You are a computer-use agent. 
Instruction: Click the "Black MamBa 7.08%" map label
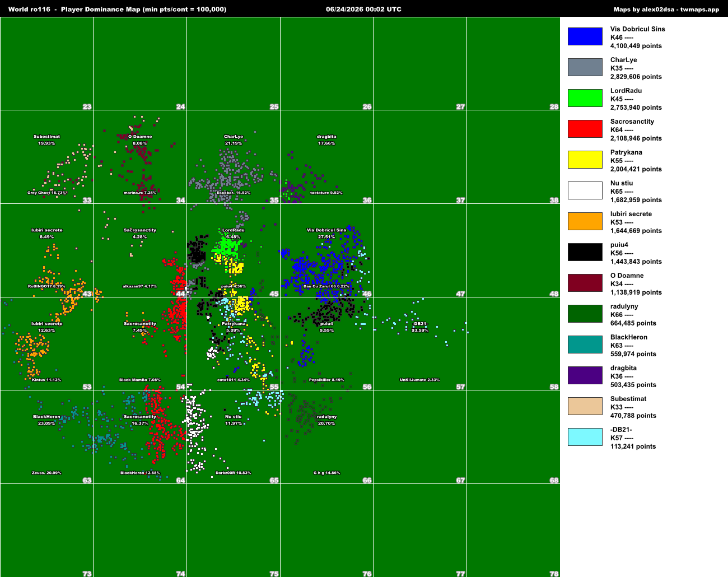point(140,380)
